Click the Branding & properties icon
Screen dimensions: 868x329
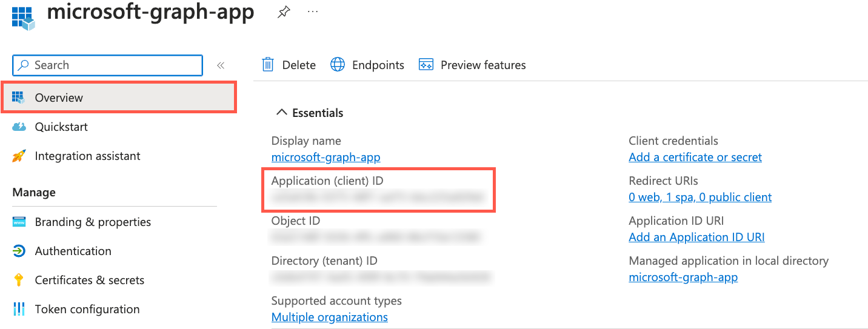(19, 222)
